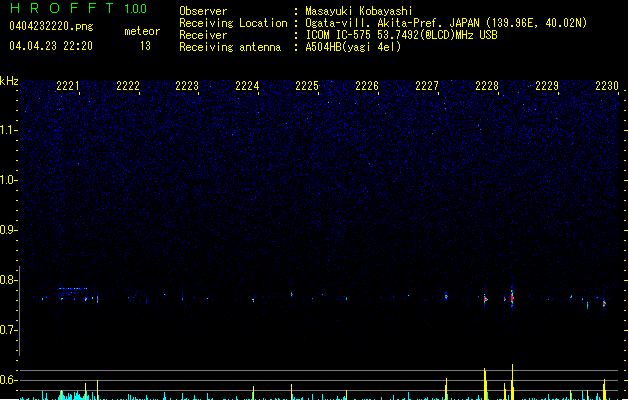The height and width of the screenshot is (400, 629).
Task: Click the meteor count value 13
Action: pos(145,46)
